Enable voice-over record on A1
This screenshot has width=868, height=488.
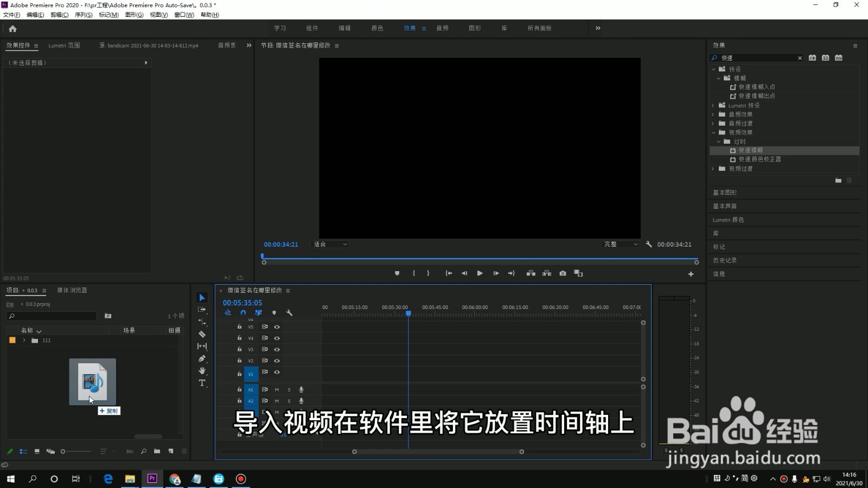301,389
